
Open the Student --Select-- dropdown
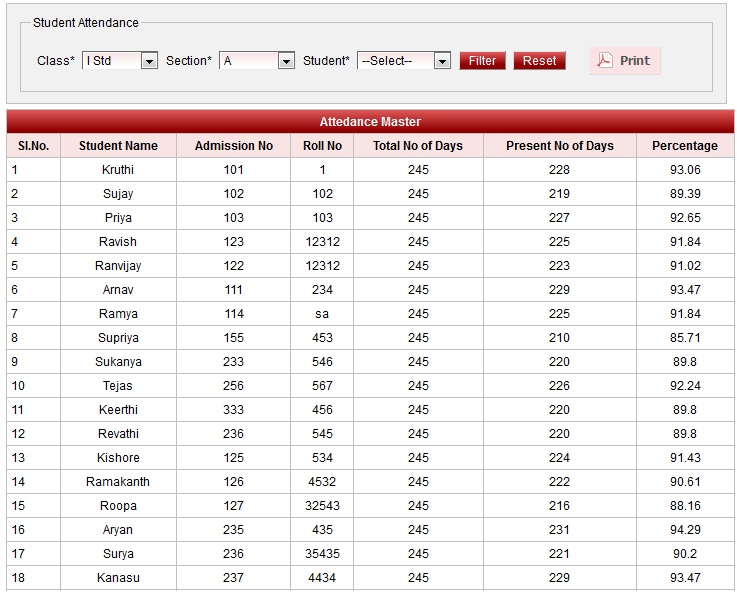pos(405,61)
